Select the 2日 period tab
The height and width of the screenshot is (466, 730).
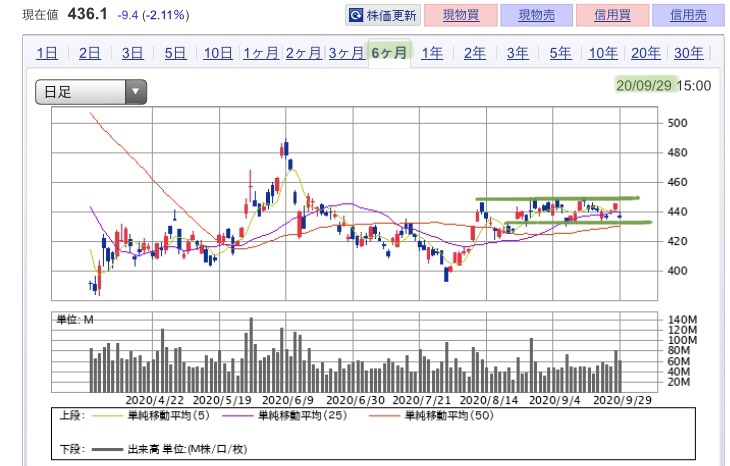click(x=89, y=53)
